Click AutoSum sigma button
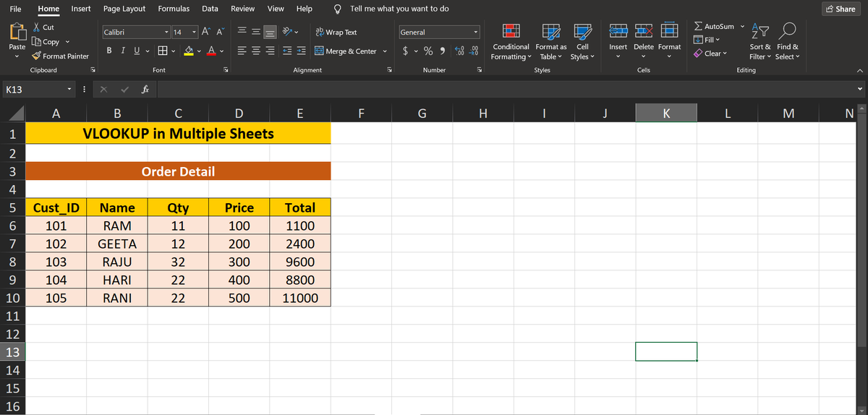Viewport: 868px width, 415px height. (x=713, y=27)
